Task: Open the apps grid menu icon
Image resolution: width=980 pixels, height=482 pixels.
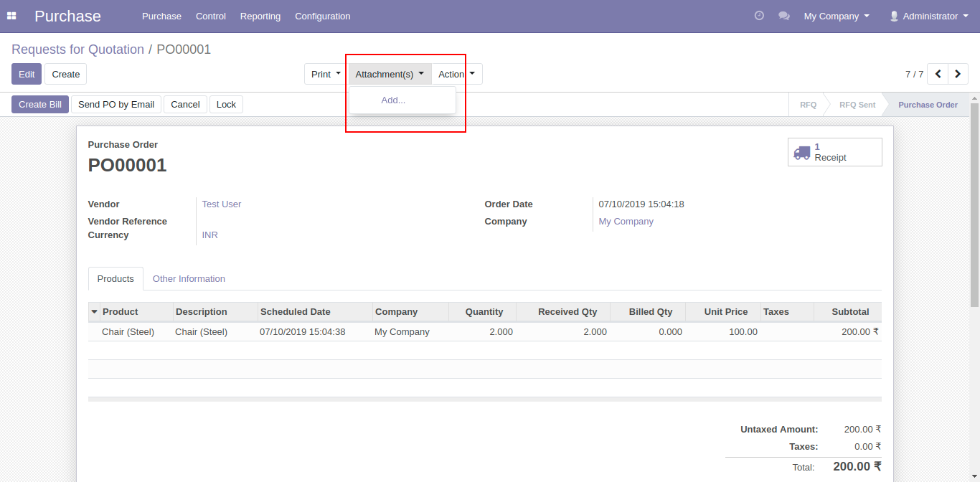Action: click(x=11, y=16)
